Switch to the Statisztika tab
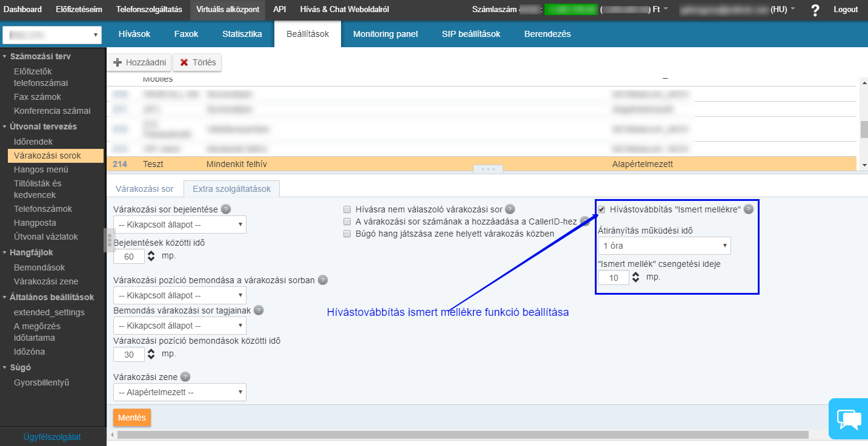The width and height of the screenshot is (868, 446). pos(242,34)
